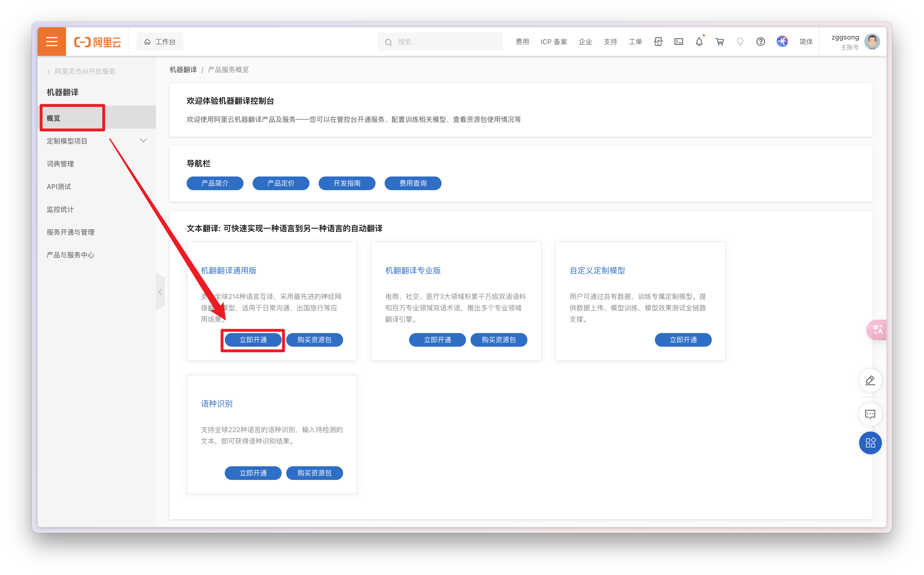
Task: Click the 机器翻译 sidebar heading
Action: pos(63,93)
